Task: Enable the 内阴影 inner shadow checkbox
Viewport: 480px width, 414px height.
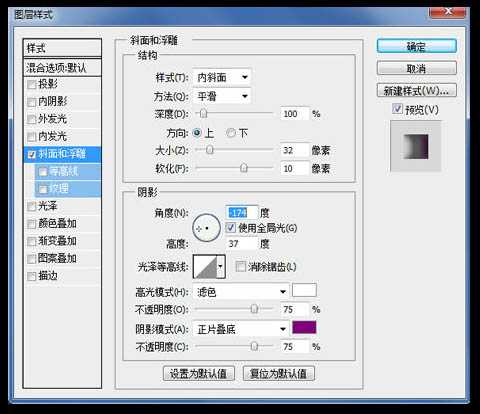Action: pos(32,102)
